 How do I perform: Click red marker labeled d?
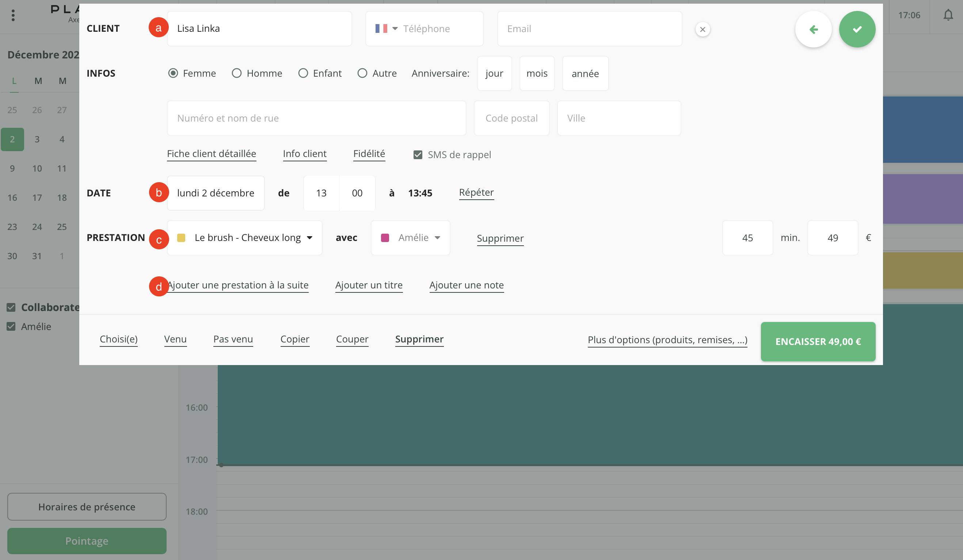[158, 287]
